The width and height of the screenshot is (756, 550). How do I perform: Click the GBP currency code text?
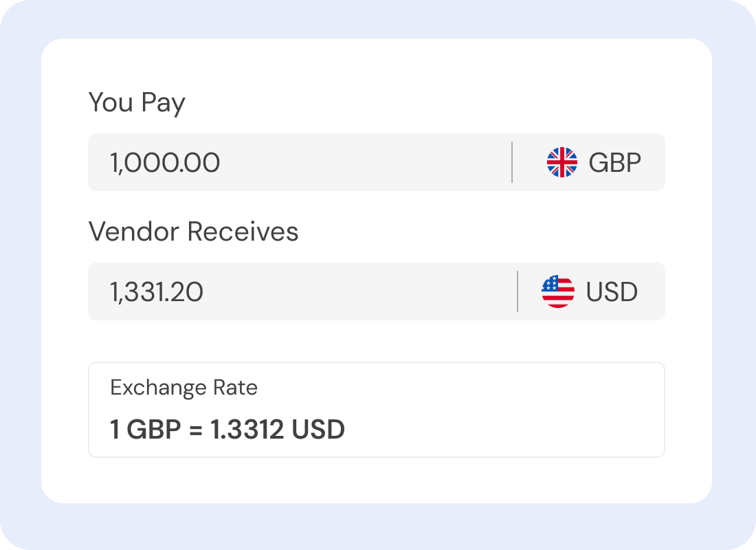pos(614,163)
